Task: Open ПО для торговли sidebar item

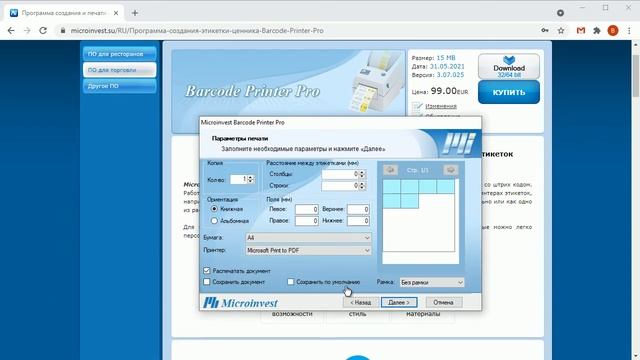Action: tap(120, 70)
